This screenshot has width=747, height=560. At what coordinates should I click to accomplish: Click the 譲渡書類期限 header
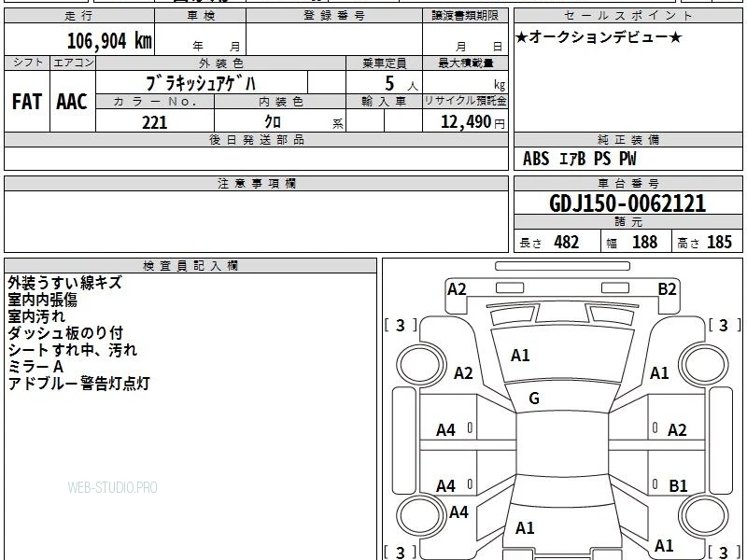tap(465, 16)
